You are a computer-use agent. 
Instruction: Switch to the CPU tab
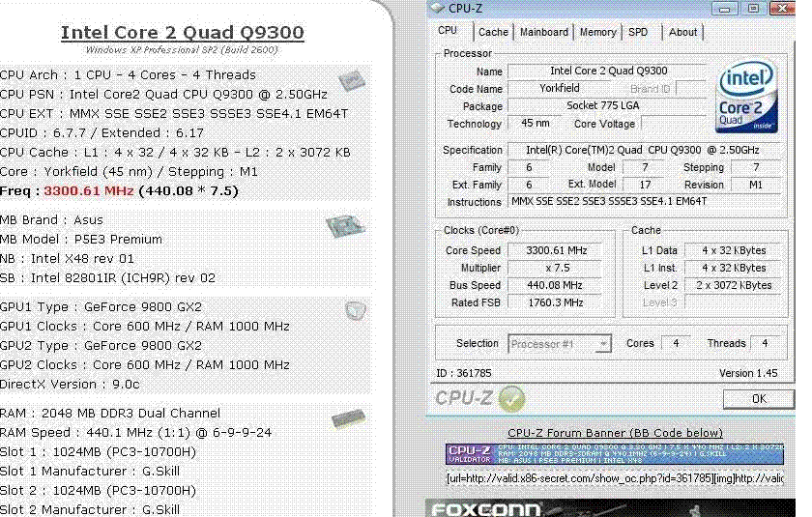448,31
